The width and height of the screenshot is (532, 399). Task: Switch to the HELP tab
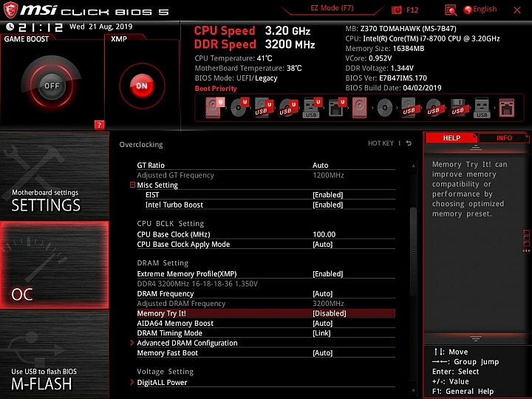click(451, 137)
